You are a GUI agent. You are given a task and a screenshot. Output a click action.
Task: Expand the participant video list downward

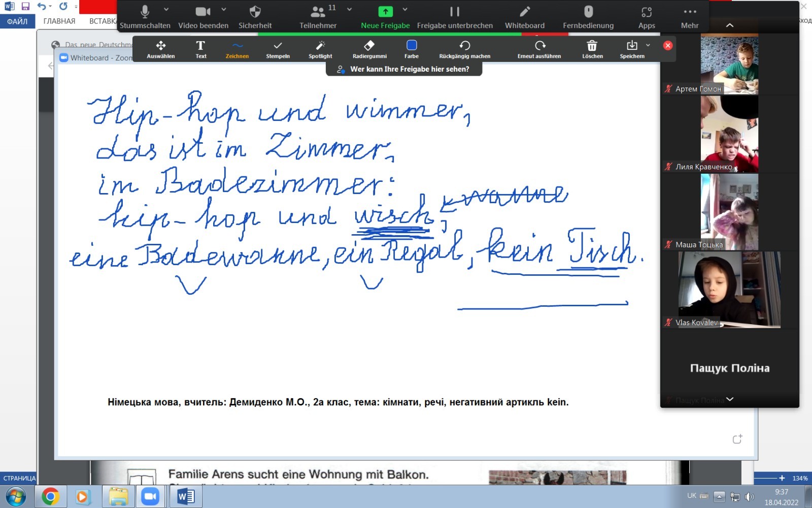pos(730,399)
